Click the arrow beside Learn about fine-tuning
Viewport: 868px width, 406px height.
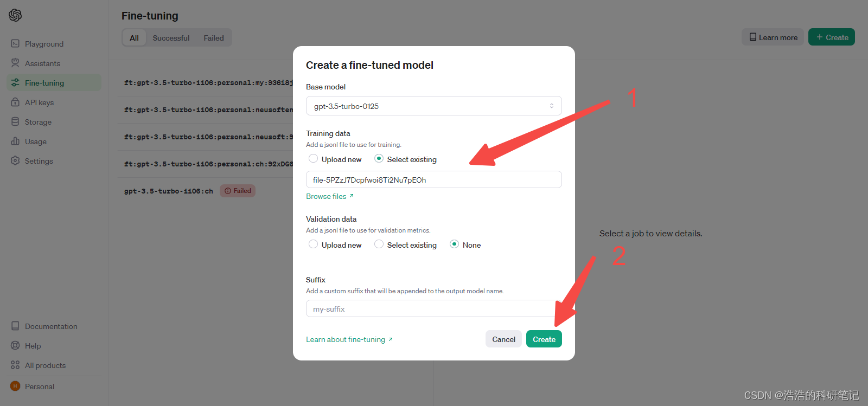[391, 339]
